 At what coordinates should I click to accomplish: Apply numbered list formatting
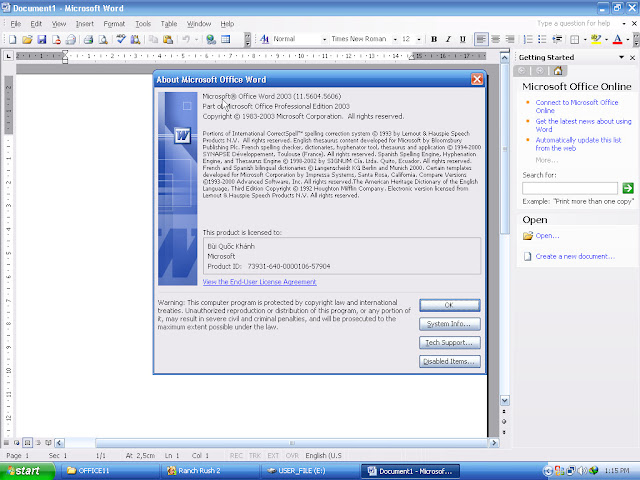coord(528,39)
